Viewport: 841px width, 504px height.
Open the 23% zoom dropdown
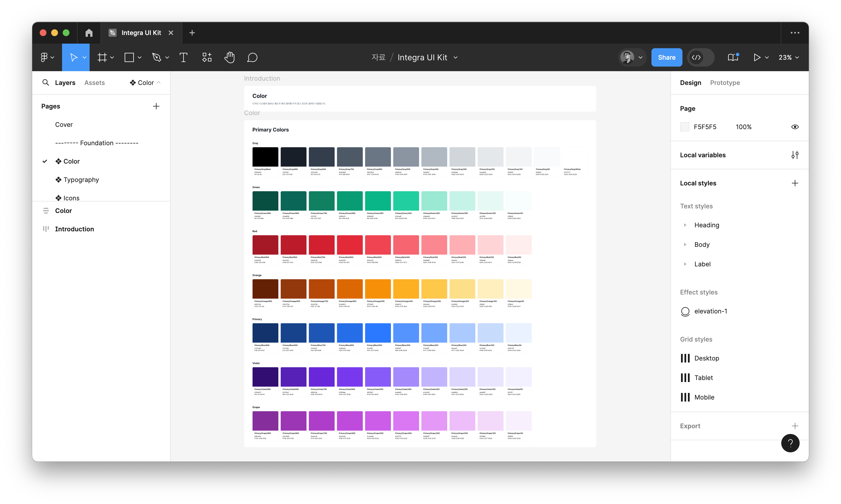[788, 57]
